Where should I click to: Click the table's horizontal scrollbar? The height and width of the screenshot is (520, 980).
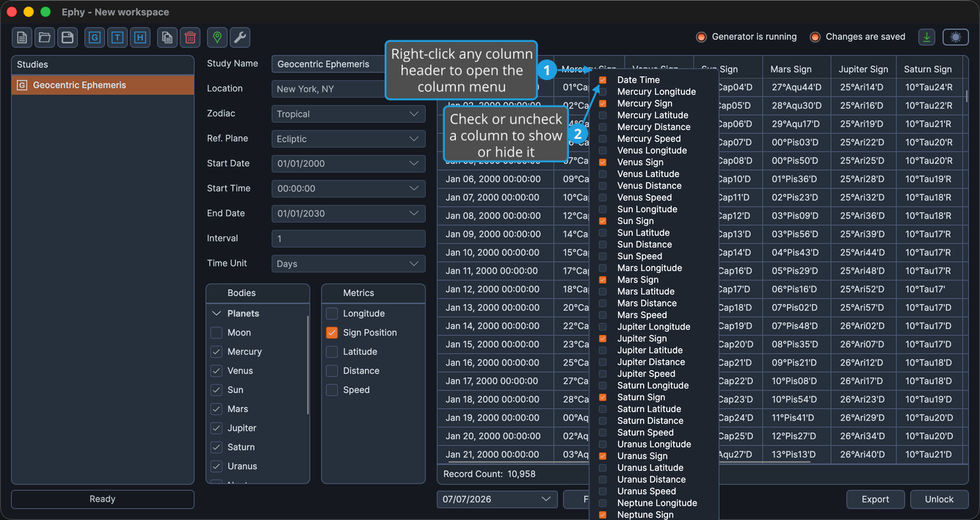763,462
